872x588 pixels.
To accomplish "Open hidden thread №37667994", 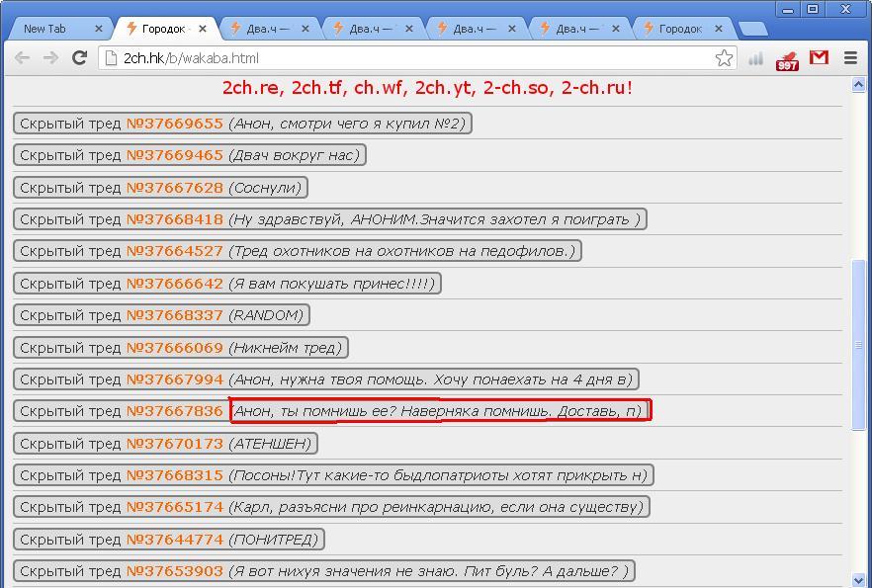I will pyautogui.click(x=174, y=379).
